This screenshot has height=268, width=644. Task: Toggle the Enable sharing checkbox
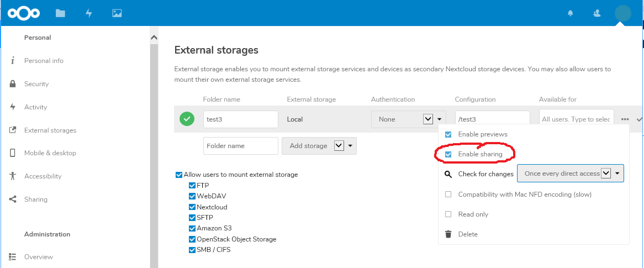click(448, 154)
